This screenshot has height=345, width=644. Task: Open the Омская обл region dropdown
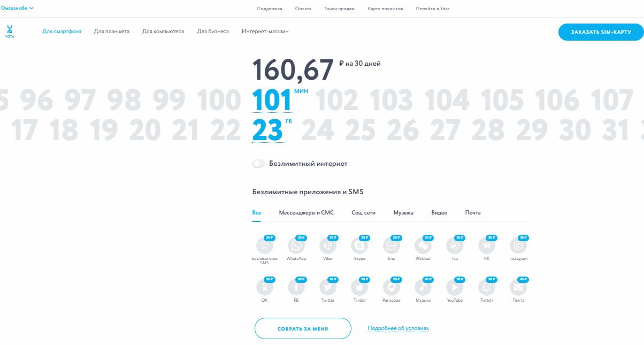(17, 8)
